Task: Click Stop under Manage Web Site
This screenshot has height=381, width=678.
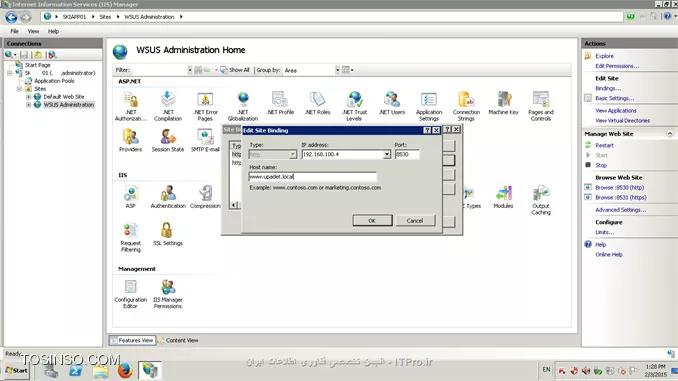Action: pyautogui.click(x=601, y=165)
